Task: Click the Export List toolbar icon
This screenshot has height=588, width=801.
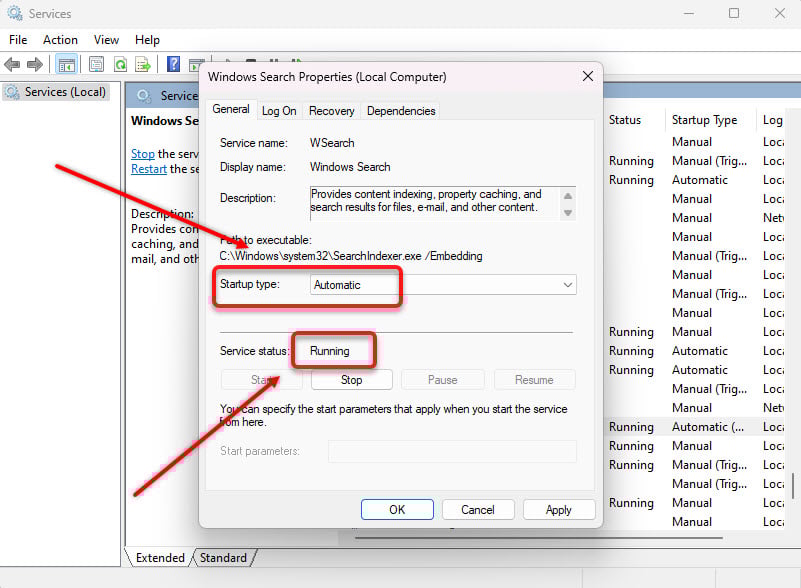Action: tap(143, 64)
